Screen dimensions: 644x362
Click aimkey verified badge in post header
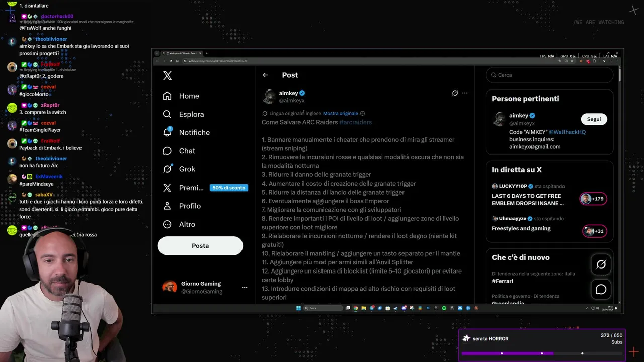tap(302, 93)
